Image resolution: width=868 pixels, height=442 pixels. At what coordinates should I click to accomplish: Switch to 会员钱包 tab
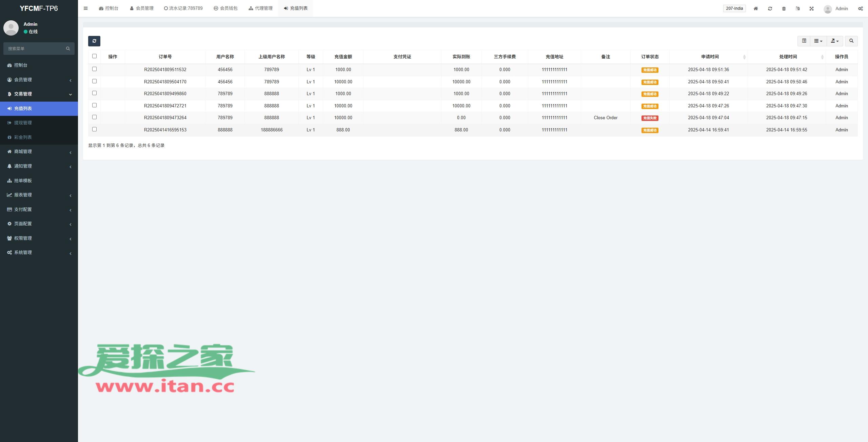(x=225, y=8)
